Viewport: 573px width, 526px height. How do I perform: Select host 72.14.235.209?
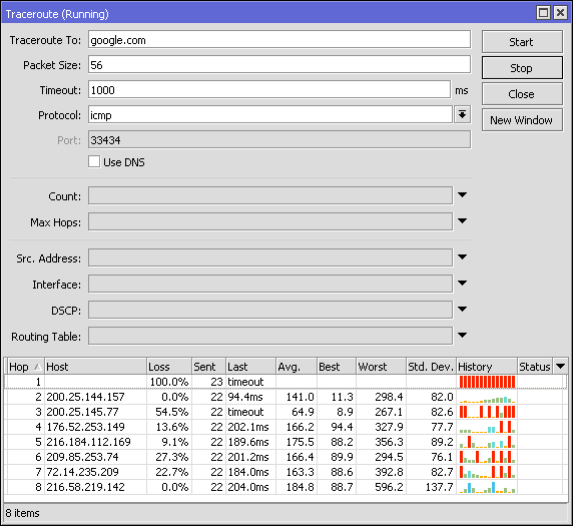click(82, 472)
